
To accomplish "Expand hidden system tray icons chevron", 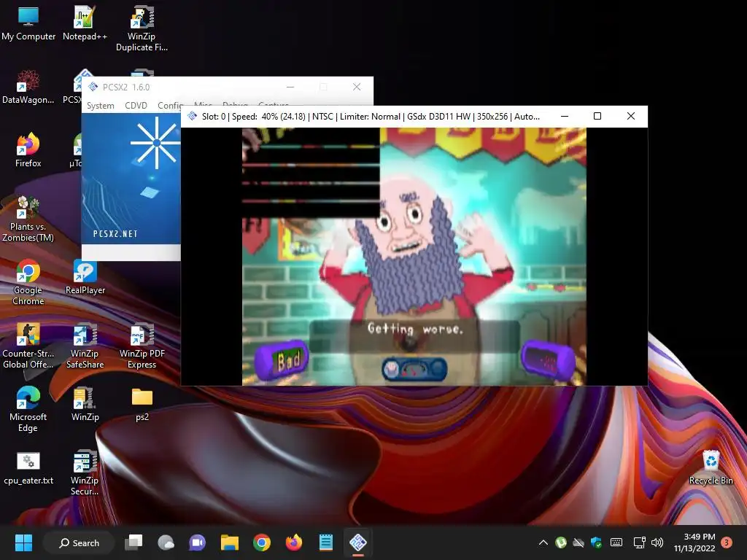I will click(543, 542).
